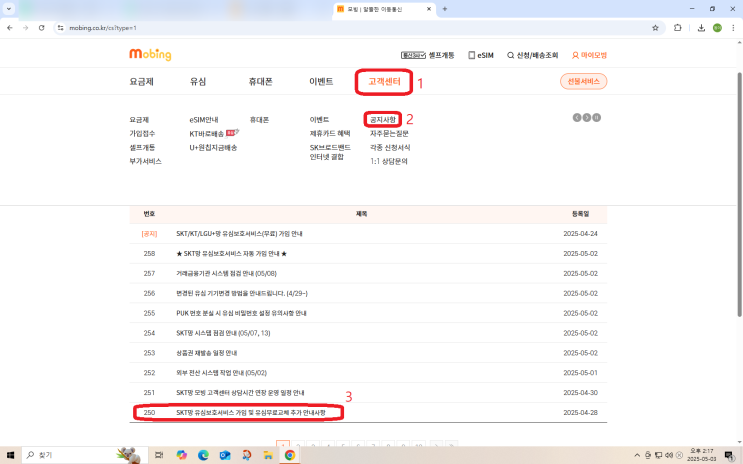Open notice 257 거래금융기관 시스템 점검 안내

(x=227, y=273)
